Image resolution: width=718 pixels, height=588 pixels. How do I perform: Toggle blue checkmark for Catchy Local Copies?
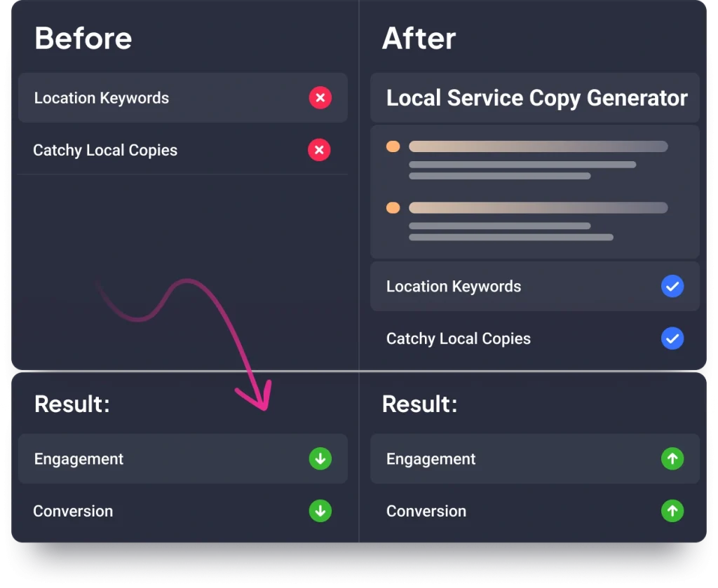point(672,339)
